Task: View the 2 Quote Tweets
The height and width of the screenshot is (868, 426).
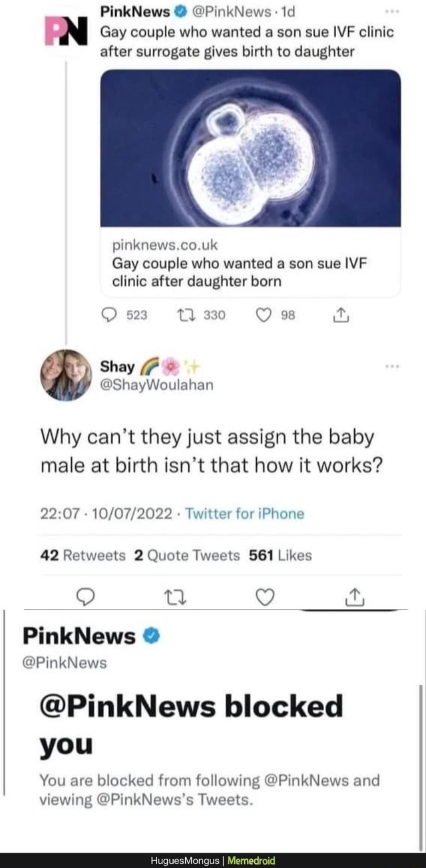Action: pos(186,555)
